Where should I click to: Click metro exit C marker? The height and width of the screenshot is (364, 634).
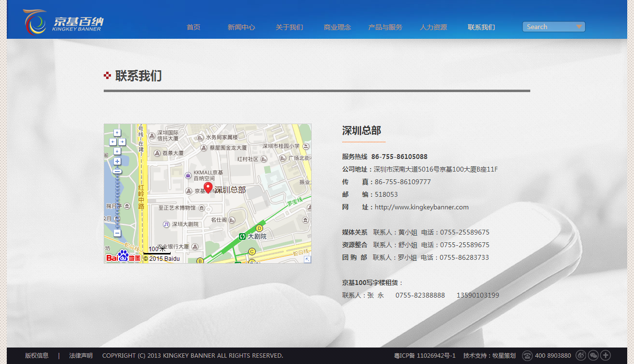[x=252, y=252]
